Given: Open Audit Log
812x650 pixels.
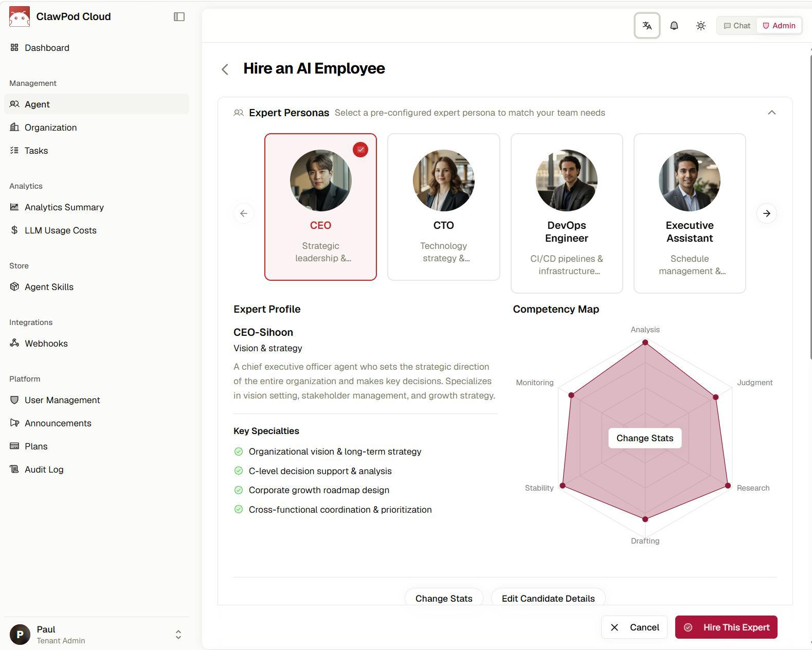Looking at the screenshot, I should click(97, 470).
